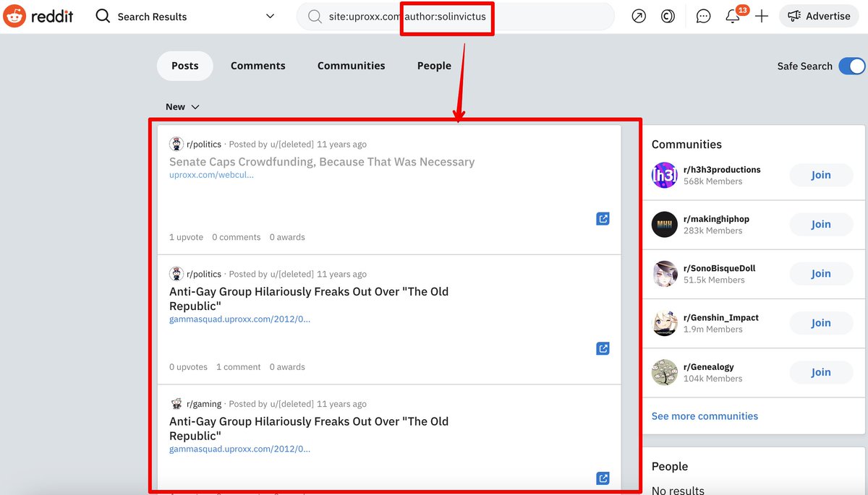Open the Chat bubble icon
Image resolution: width=868 pixels, height=495 pixels.
pos(703,16)
